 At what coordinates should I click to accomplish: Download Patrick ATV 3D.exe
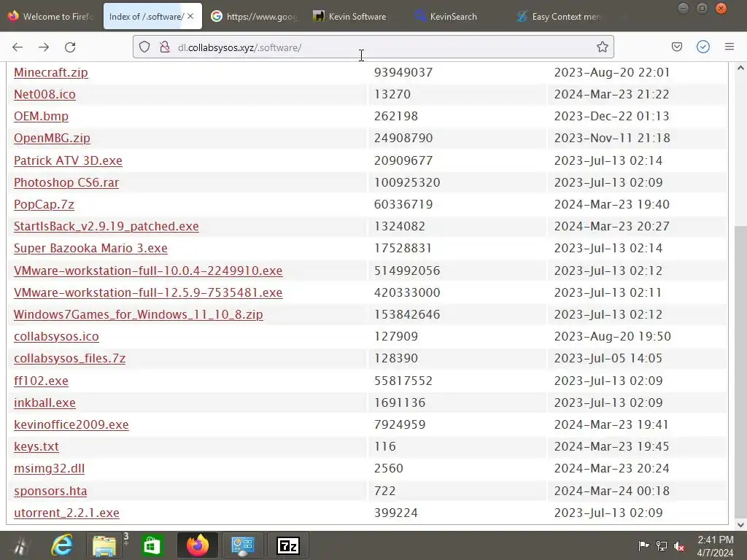68,160
